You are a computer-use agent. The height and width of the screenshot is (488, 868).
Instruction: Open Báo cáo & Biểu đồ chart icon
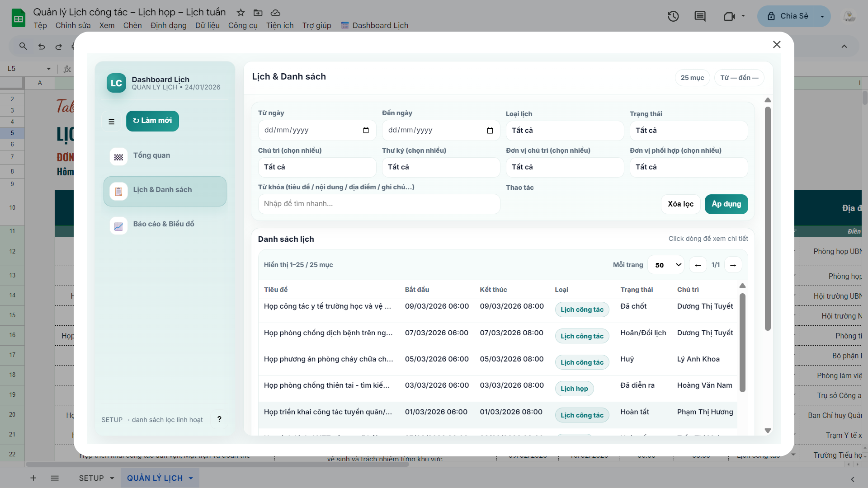coord(118,226)
